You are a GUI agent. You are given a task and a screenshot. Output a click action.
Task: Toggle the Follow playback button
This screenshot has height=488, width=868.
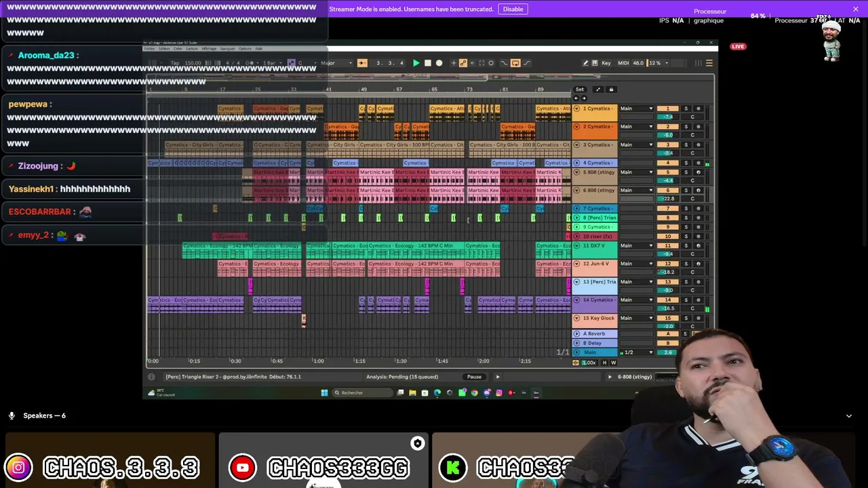pyautogui.click(x=362, y=63)
